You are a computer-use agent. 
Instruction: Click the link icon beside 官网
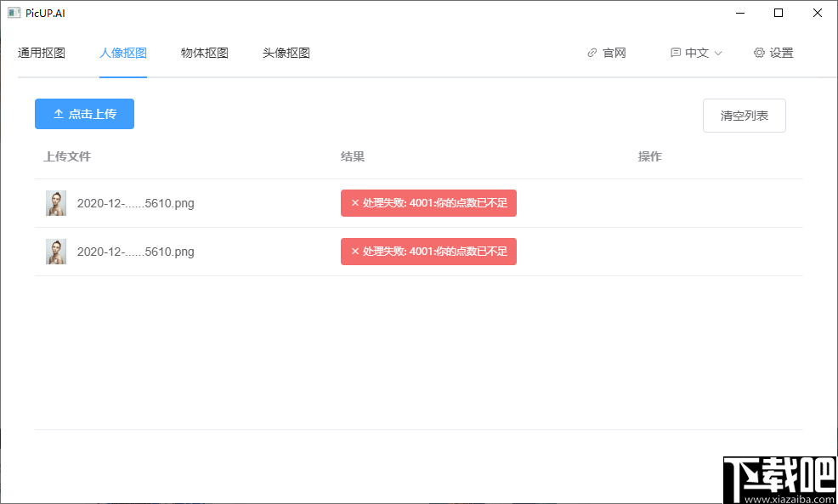pyautogui.click(x=591, y=52)
